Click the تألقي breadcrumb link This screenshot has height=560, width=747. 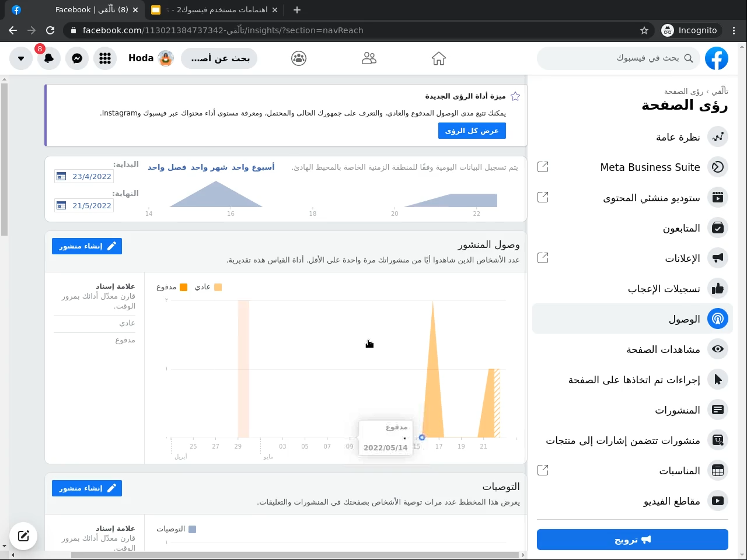click(720, 92)
